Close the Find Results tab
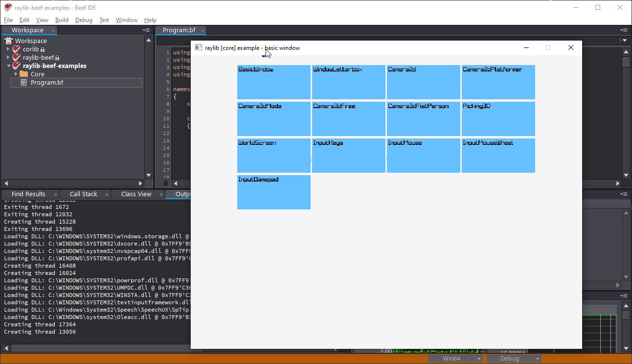Image resolution: width=632 pixels, height=364 pixels. [55, 194]
